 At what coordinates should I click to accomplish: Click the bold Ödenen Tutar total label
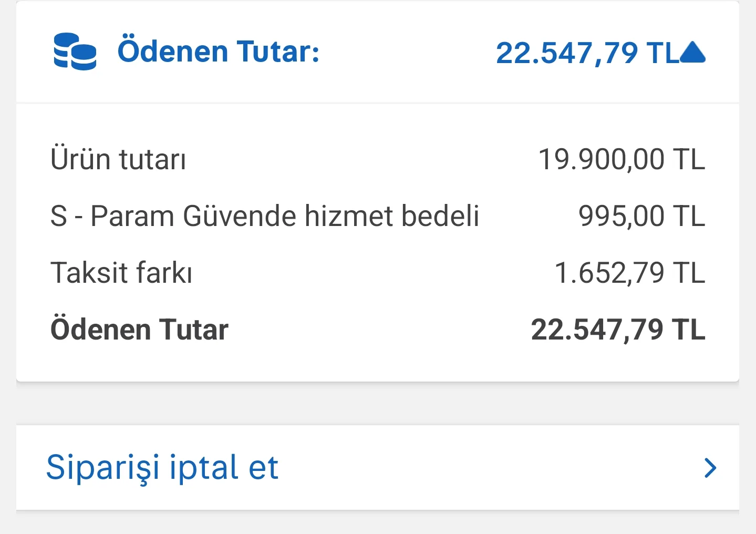coord(139,329)
